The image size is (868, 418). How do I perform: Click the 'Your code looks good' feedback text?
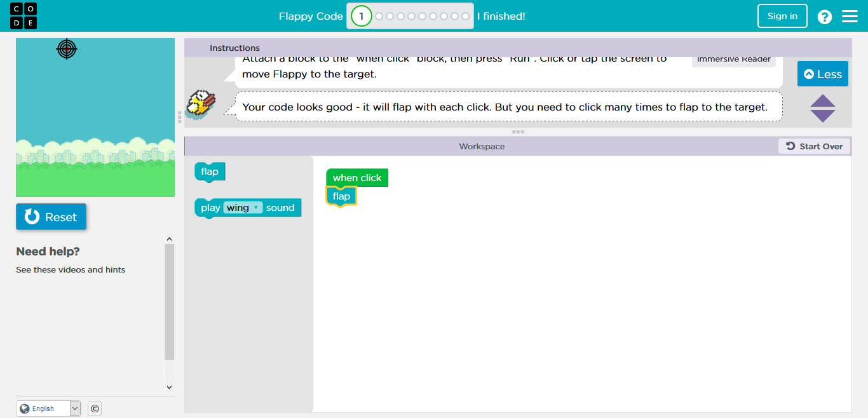point(505,107)
